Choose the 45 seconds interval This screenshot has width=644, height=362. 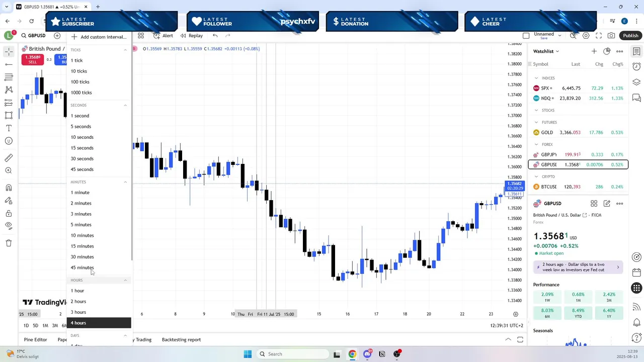point(99,169)
